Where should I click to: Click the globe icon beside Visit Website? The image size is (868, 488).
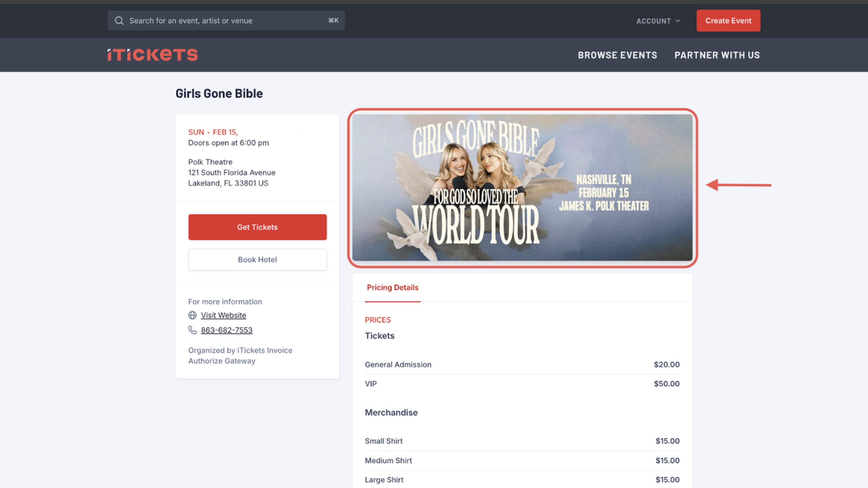[x=192, y=315]
